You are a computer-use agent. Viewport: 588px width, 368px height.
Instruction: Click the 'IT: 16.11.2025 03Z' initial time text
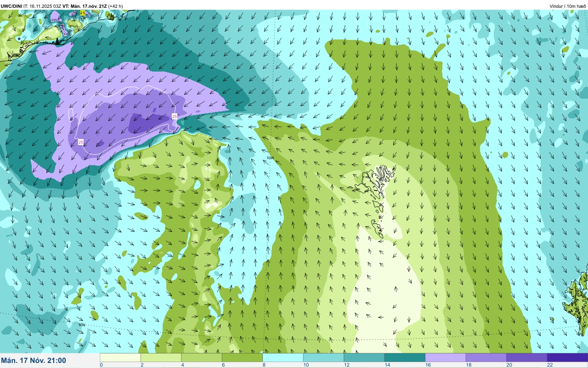(42, 6)
